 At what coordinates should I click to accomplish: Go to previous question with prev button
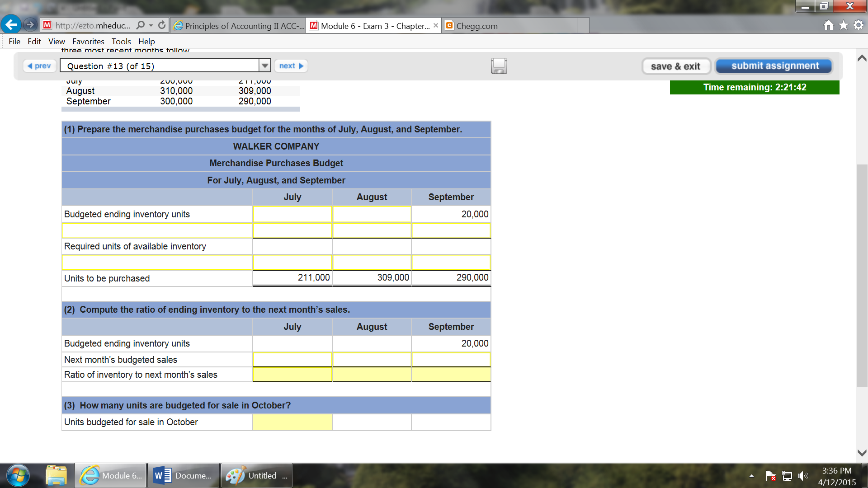(x=40, y=66)
